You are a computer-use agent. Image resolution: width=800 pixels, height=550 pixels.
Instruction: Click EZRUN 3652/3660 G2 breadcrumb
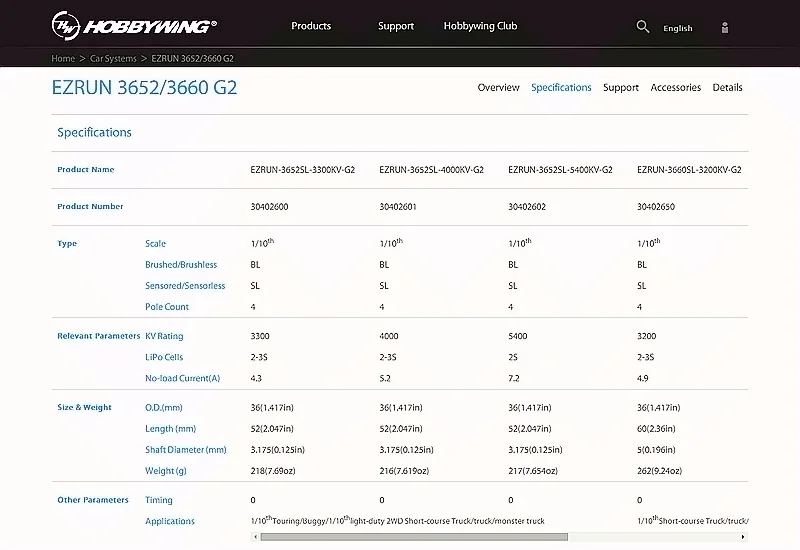192,58
